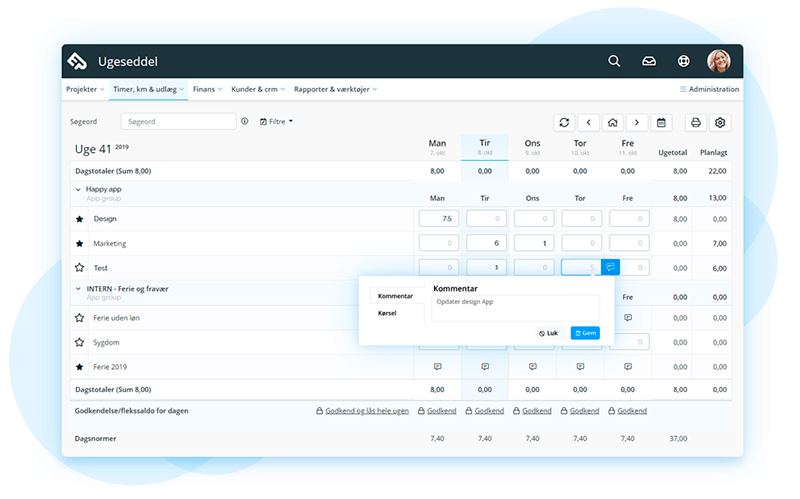Click Test Tuesday hours field 1
This screenshot has height=499, width=800.
click(x=486, y=267)
